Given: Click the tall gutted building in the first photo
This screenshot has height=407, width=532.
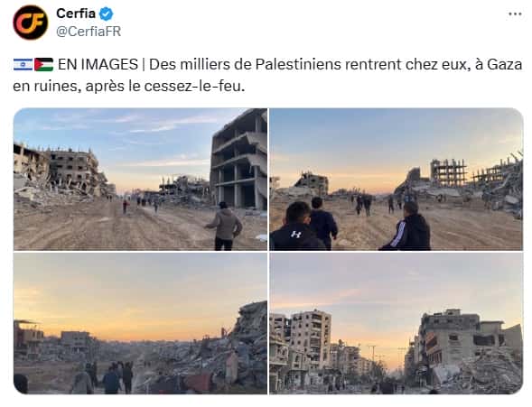Looking at the screenshot, I should click(238, 159).
